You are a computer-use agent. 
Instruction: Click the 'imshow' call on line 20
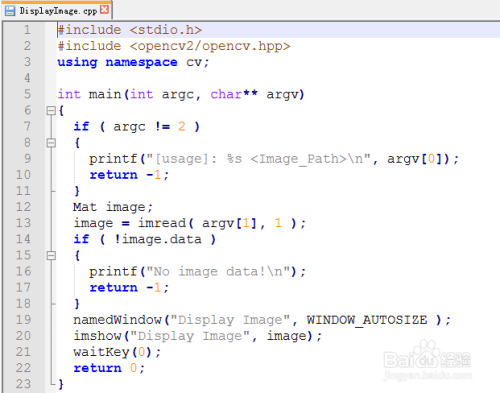tap(97, 336)
